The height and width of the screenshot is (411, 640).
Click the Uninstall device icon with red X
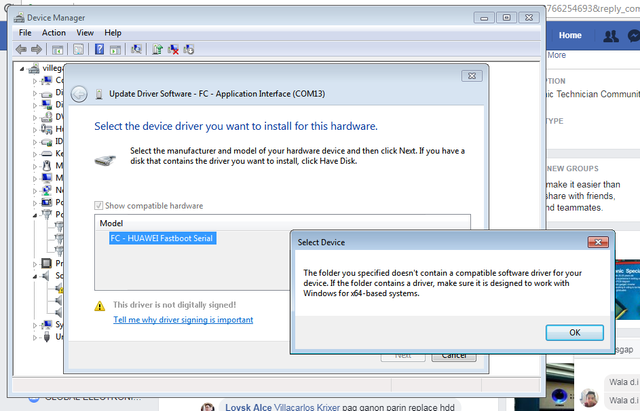click(x=173, y=49)
